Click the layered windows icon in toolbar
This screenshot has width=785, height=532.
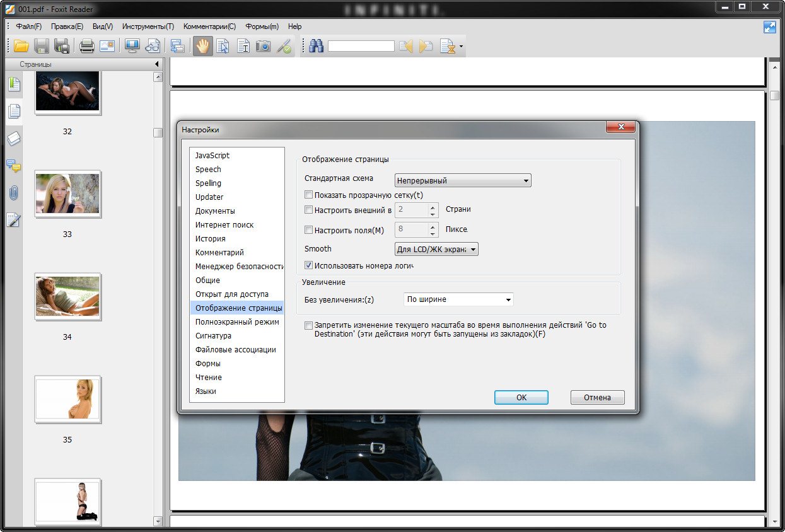click(x=177, y=46)
